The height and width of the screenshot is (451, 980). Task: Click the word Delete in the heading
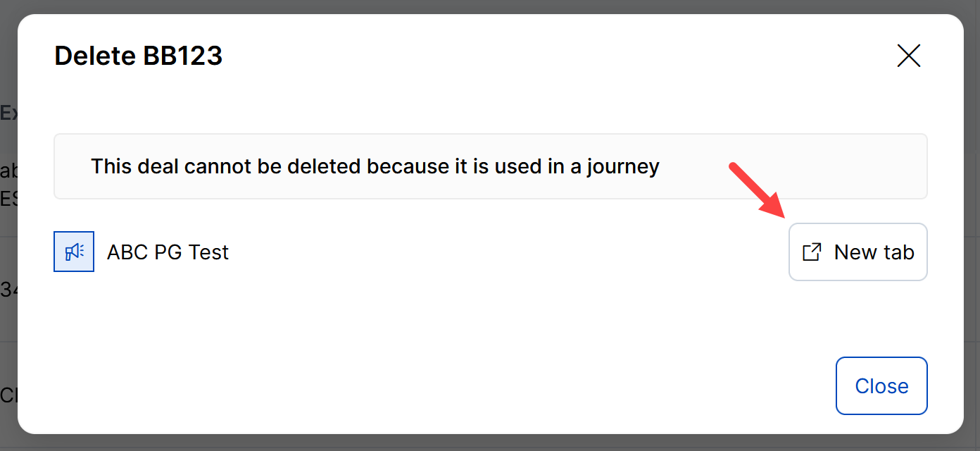95,56
